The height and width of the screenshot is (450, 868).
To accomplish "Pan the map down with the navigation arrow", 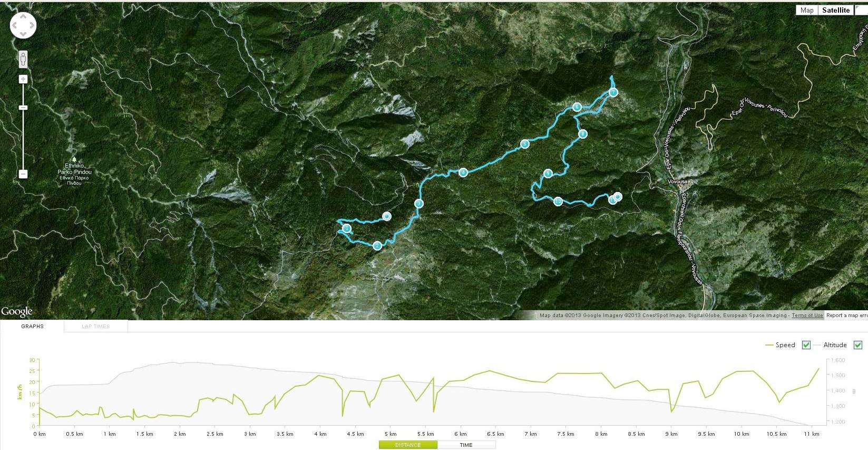I will (23, 34).
